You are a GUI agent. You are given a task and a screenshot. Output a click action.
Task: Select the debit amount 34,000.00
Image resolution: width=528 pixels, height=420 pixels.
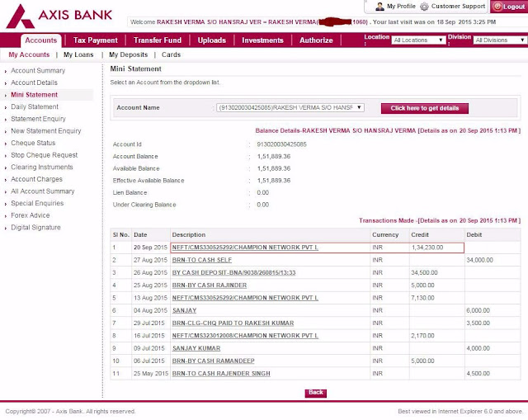[479, 260]
